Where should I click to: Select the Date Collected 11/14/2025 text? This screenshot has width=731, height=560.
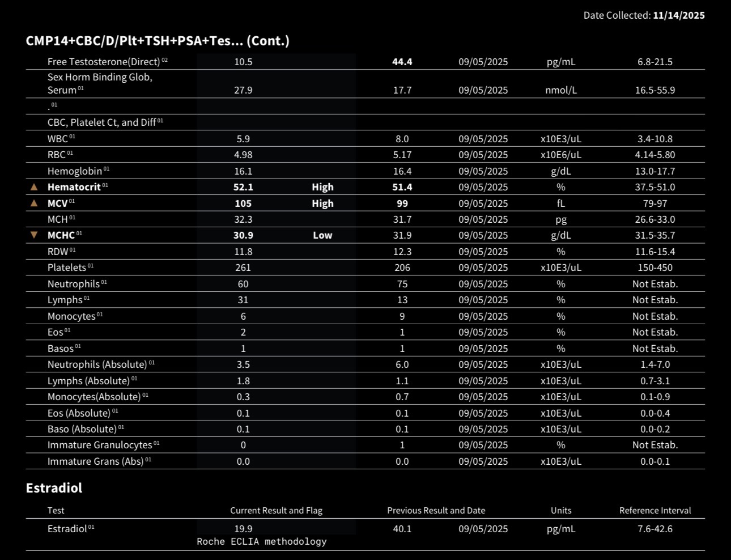(x=644, y=15)
